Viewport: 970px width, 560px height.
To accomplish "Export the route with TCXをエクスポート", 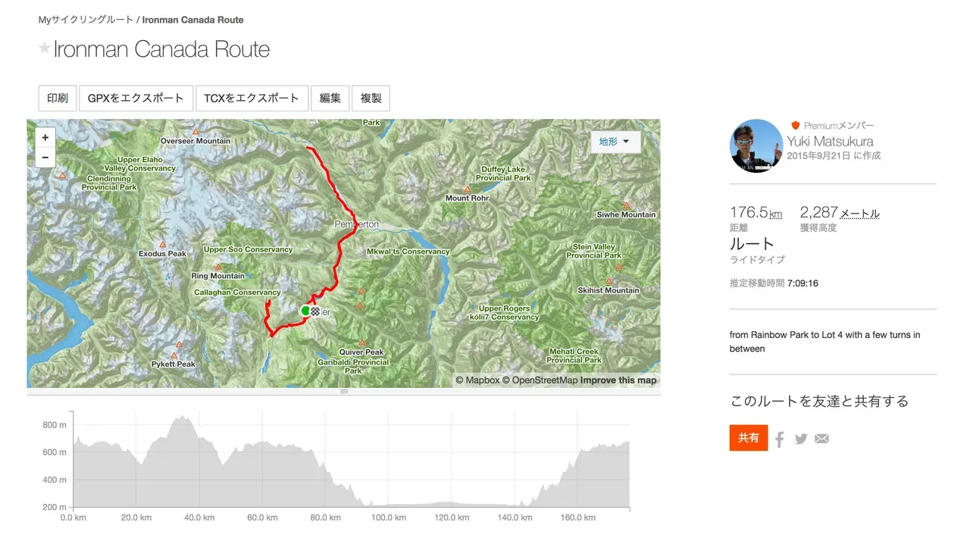I will pyautogui.click(x=252, y=98).
